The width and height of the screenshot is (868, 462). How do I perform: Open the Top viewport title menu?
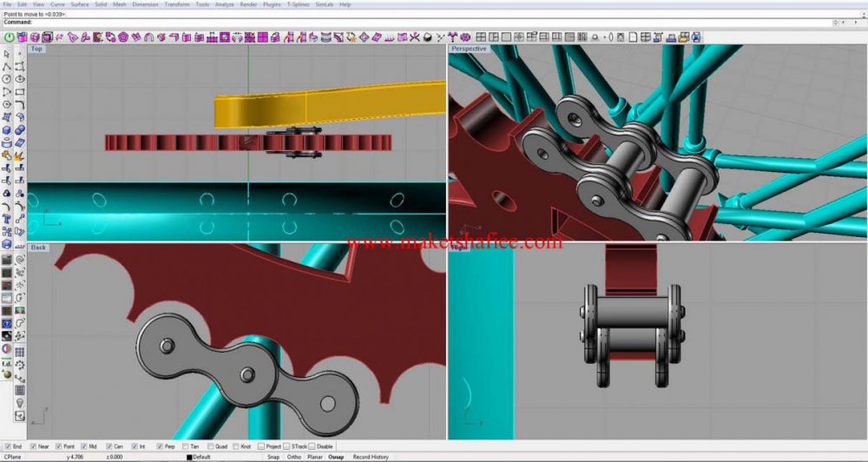pyautogui.click(x=36, y=49)
